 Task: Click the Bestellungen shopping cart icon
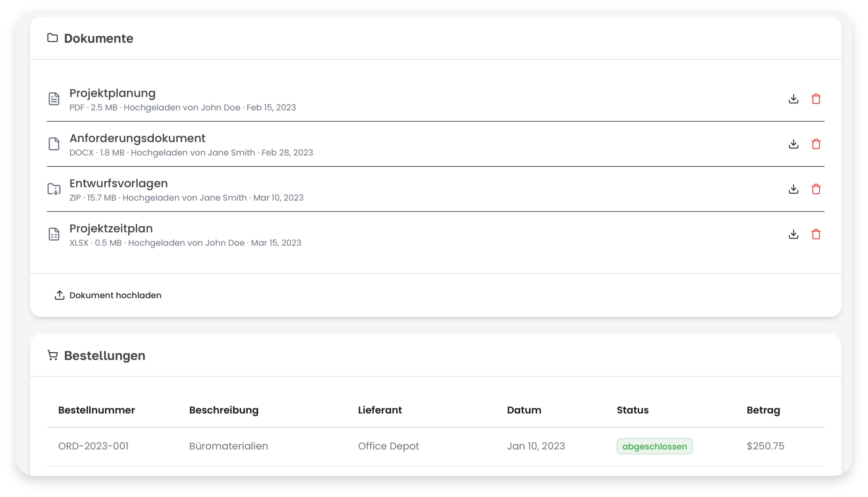click(x=52, y=355)
